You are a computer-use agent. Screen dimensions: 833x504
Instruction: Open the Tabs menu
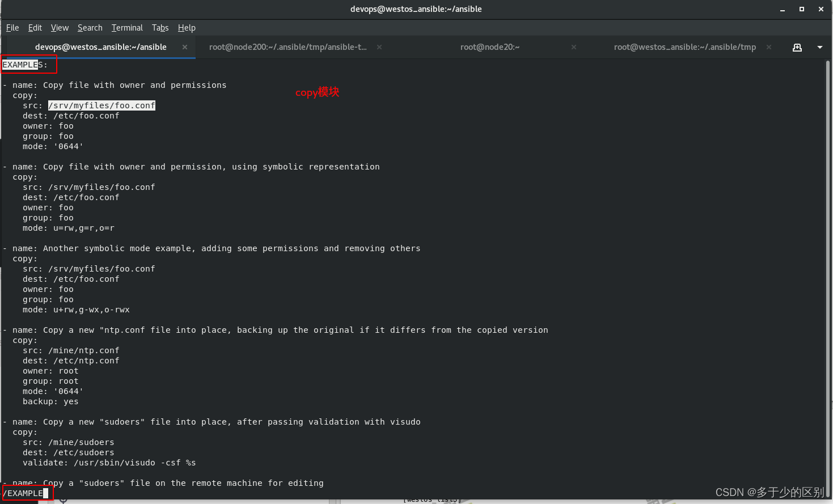tap(160, 28)
